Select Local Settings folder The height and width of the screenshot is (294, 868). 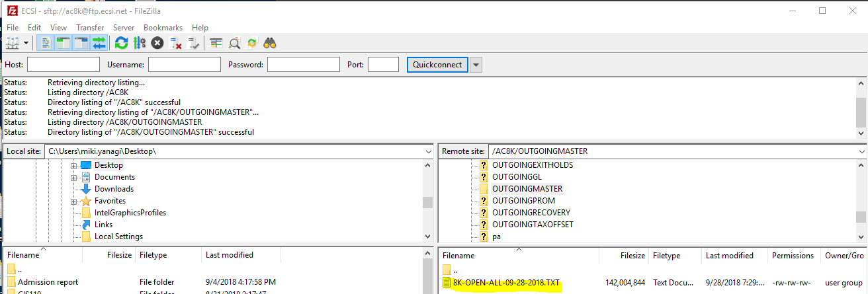pos(118,237)
